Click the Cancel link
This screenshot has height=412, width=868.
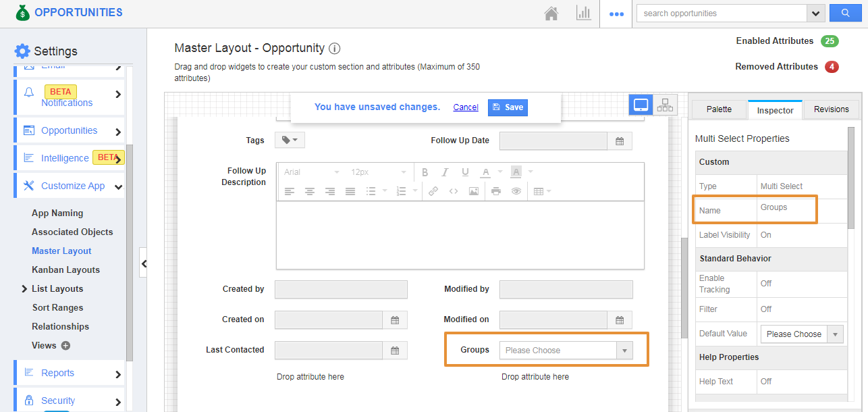[x=466, y=107]
